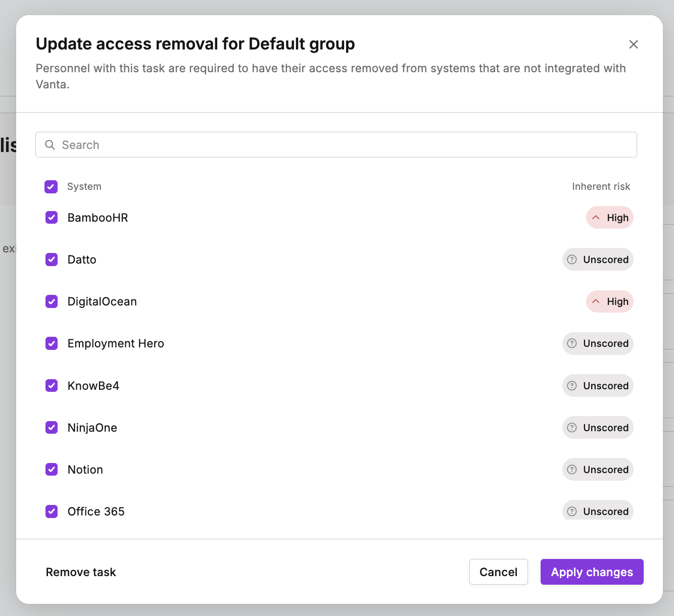This screenshot has height=616, width=674.
Task: Click Apply changes button
Action: click(x=592, y=572)
